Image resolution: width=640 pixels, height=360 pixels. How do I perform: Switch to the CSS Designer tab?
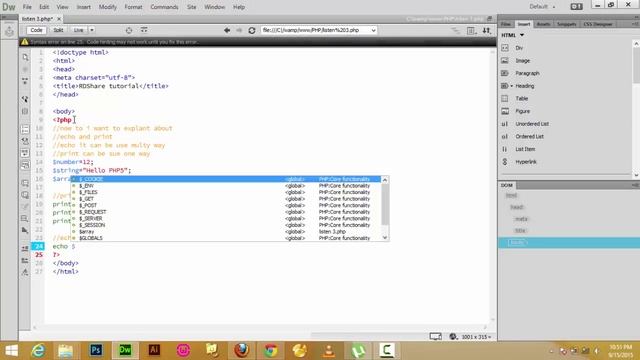pos(598,24)
